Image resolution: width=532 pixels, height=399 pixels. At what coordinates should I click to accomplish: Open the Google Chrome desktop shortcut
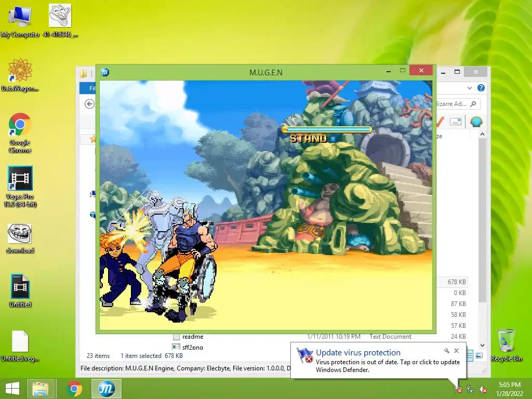[x=20, y=133]
